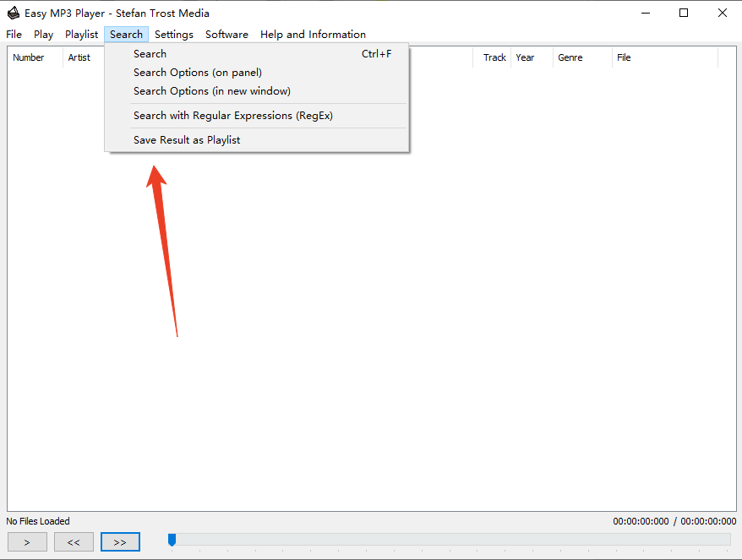
Task: Sort by the File column header
Action: pyautogui.click(x=665, y=57)
